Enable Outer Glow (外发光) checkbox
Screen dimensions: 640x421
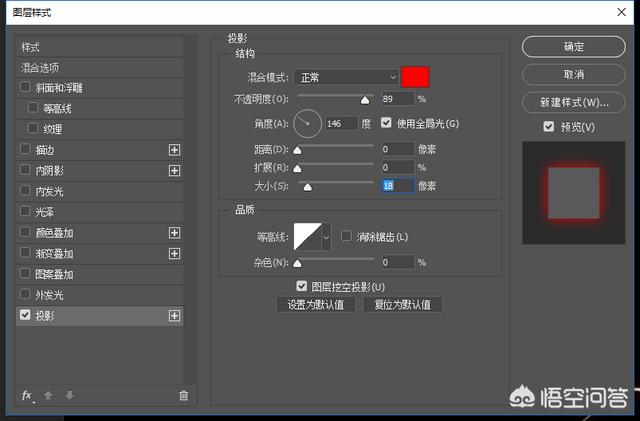point(25,294)
